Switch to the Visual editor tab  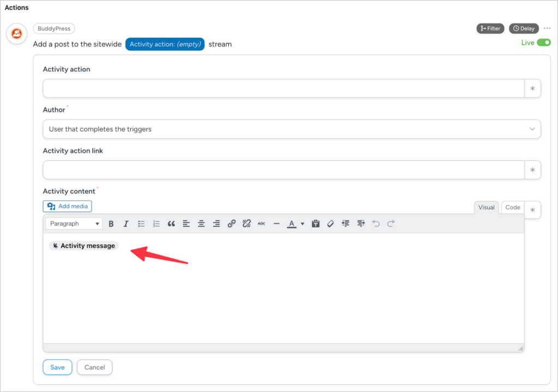point(486,207)
